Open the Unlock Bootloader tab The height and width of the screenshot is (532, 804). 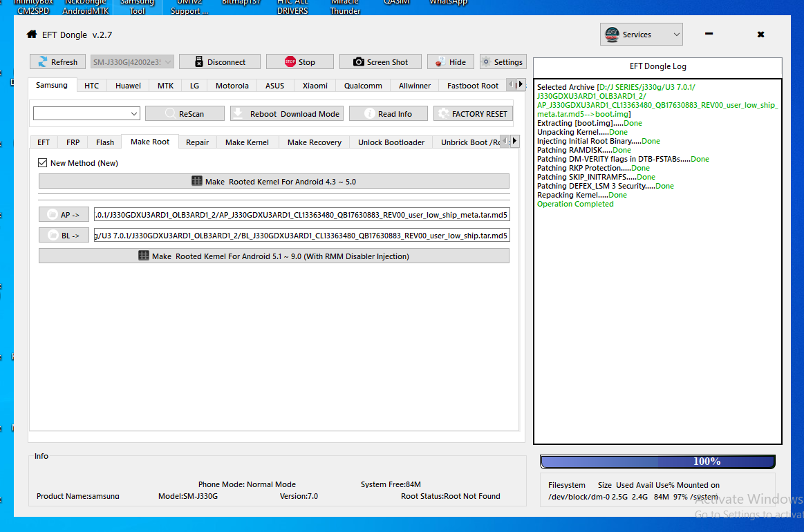(x=391, y=142)
